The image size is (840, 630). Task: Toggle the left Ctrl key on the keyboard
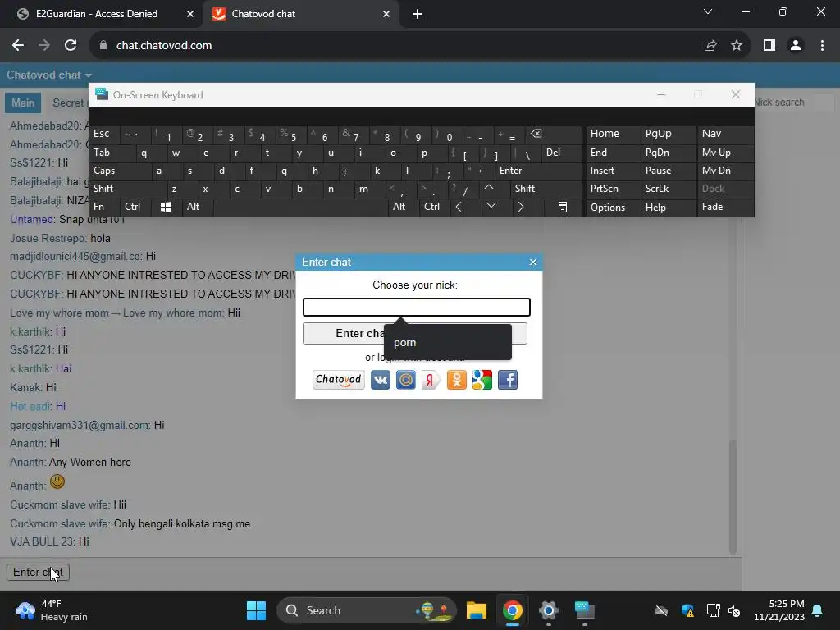click(135, 207)
